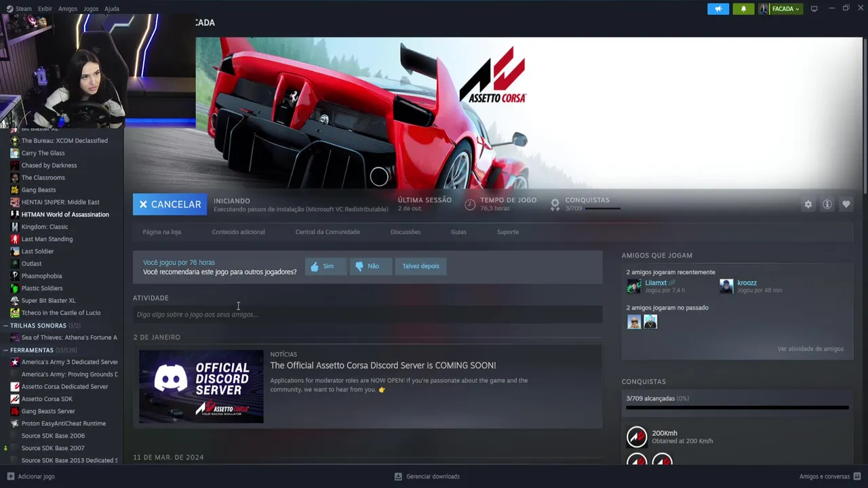Click the Não thumbs-down button
The width and height of the screenshot is (868, 488).
(371, 266)
